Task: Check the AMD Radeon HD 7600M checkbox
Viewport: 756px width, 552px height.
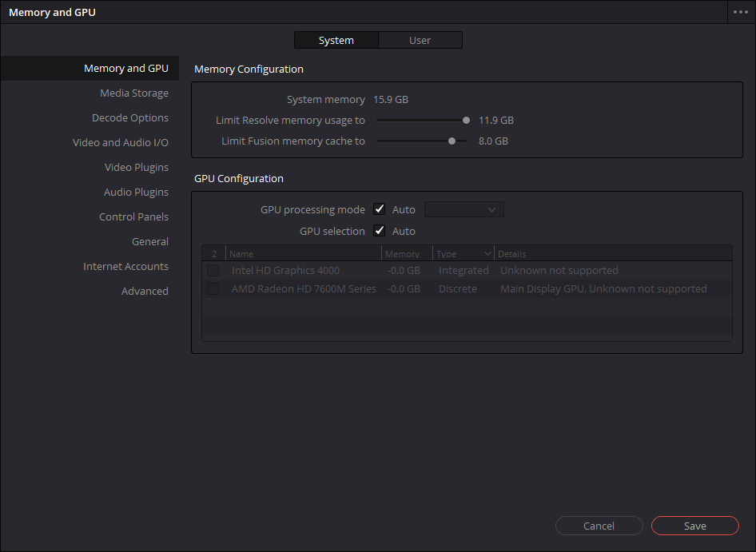Action: (213, 288)
